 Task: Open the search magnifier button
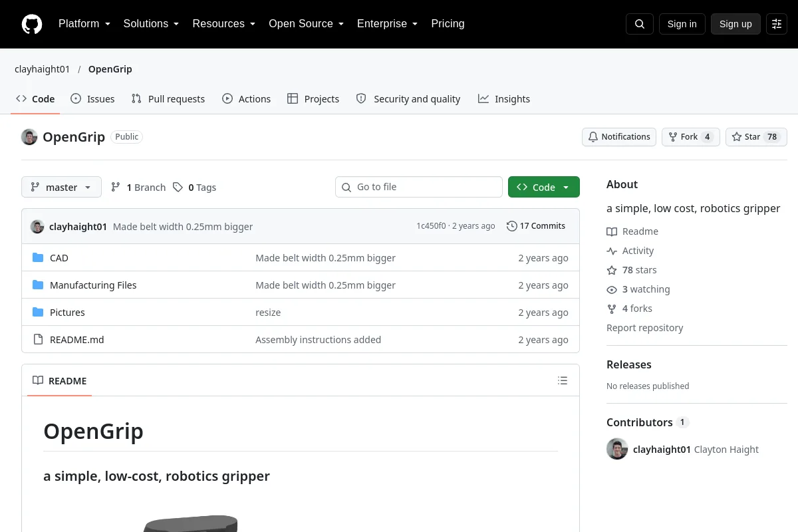click(x=640, y=24)
